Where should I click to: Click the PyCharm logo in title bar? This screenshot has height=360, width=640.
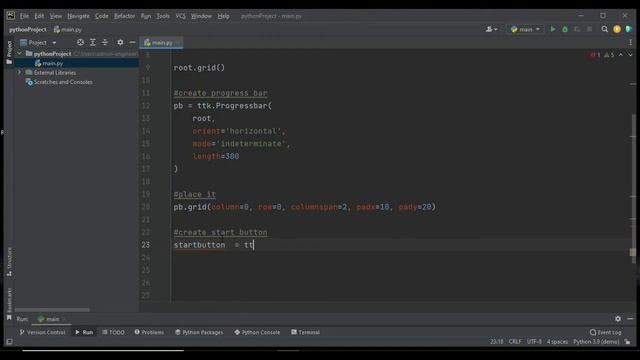pyautogui.click(x=11, y=16)
